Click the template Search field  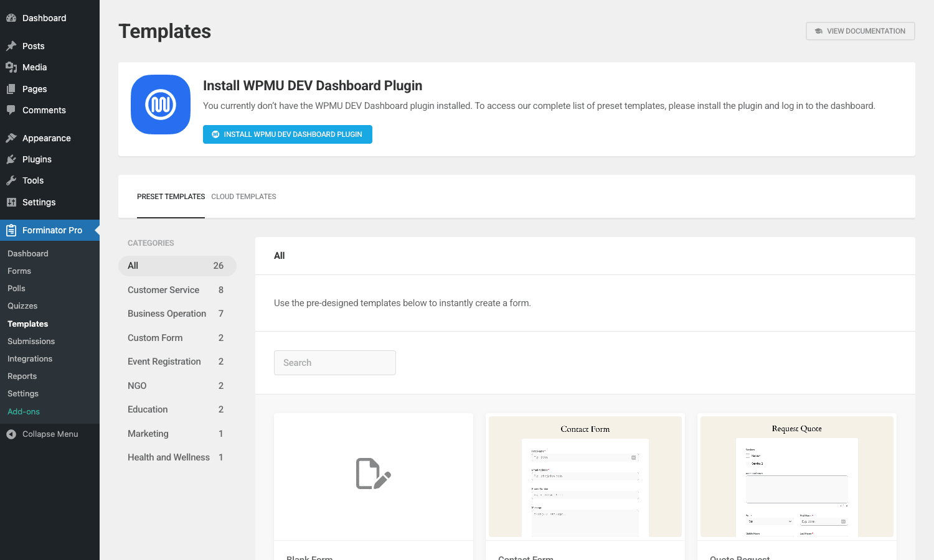click(335, 363)
